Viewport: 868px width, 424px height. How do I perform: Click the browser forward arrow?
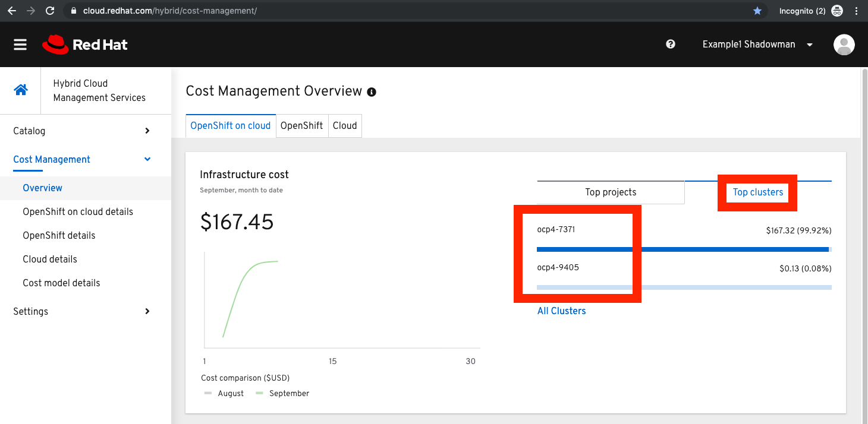pos(30,11)
